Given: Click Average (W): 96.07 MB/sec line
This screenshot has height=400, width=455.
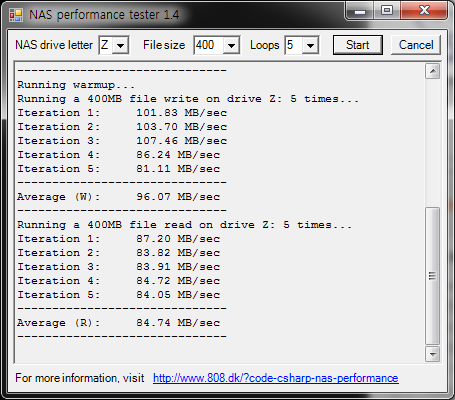Looking at the screenshot, I should point(119,197).
